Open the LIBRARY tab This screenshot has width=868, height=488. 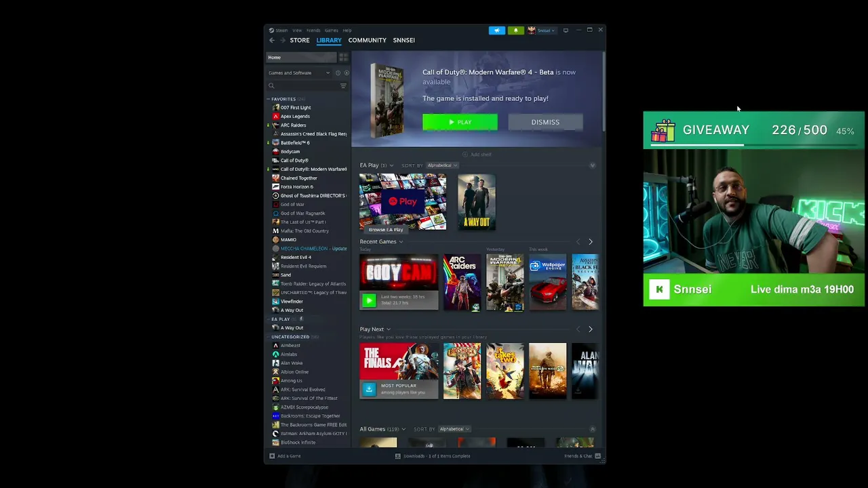coord(329,40)
